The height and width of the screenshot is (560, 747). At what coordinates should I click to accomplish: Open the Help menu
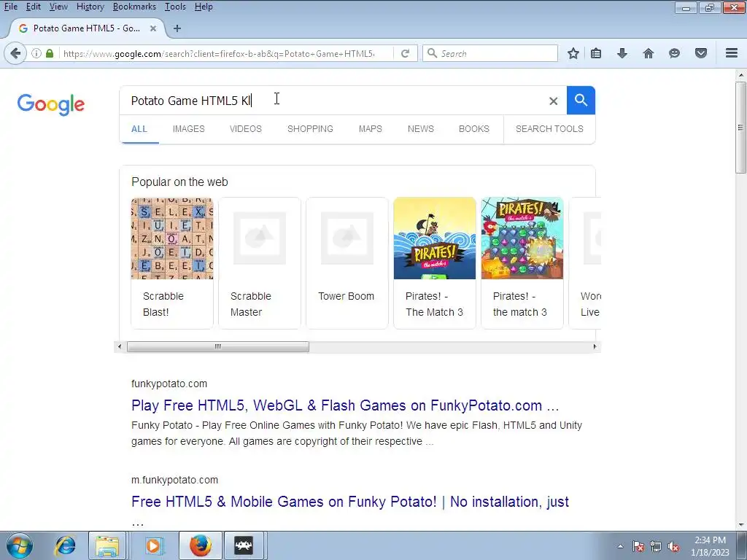[x=204, y=7]
